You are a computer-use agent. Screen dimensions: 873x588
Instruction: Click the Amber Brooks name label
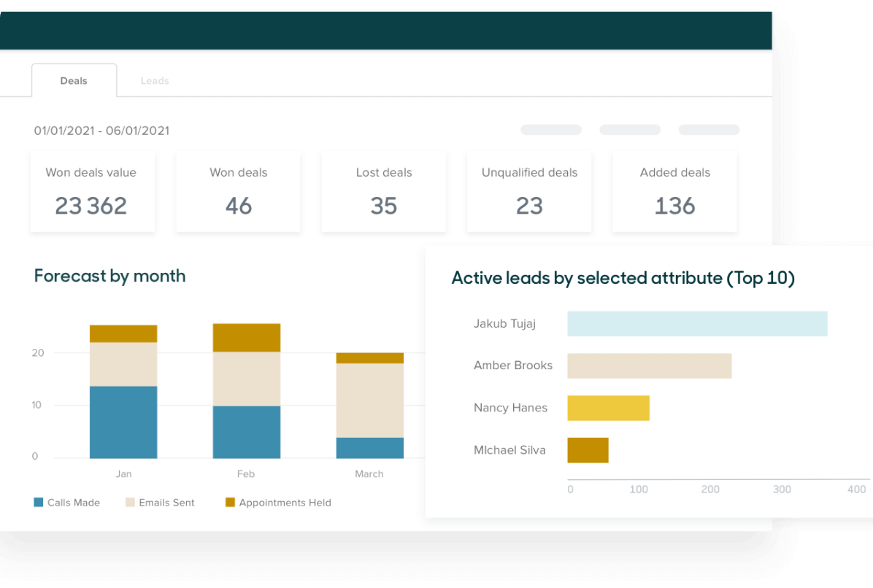coord(512,365)
